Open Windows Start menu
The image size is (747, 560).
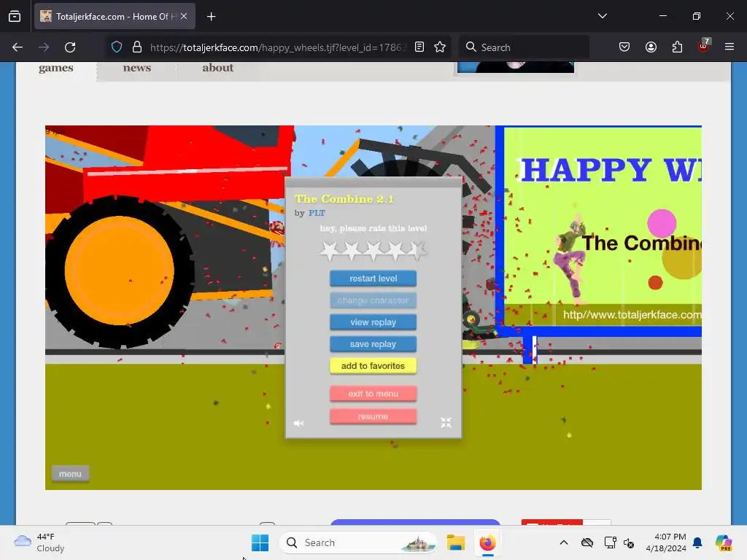pyautogui.click(x=260, y=542)
